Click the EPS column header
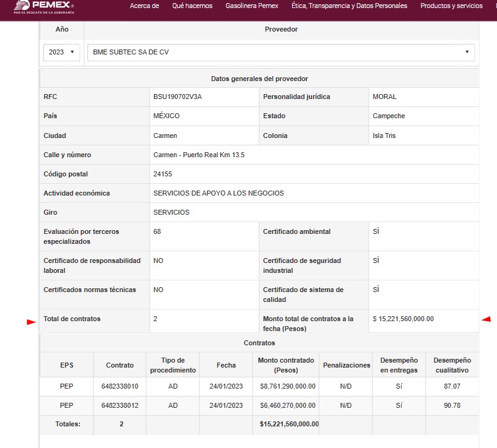 [x=67, y=365]
